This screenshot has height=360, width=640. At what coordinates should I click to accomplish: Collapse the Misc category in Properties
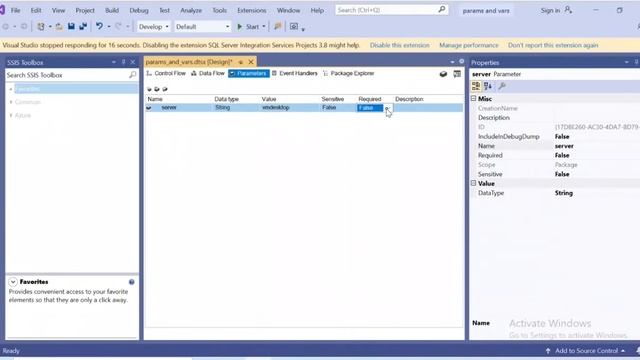[473, 98]
